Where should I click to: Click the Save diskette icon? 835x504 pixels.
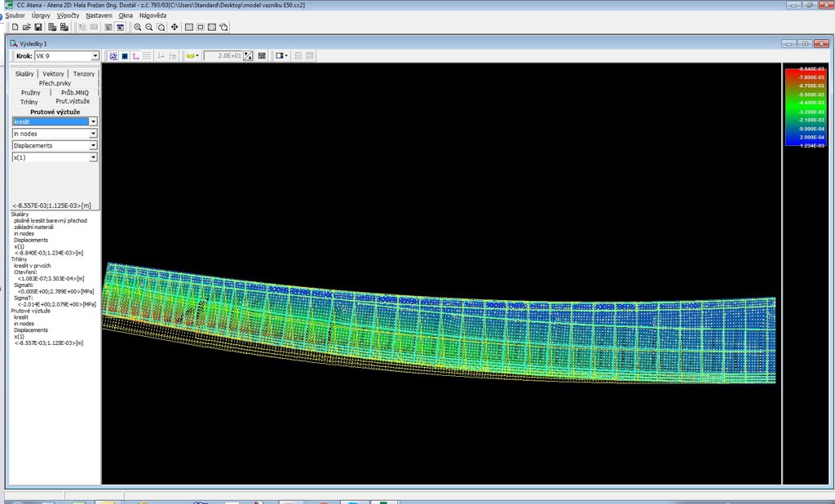point(38,27)
